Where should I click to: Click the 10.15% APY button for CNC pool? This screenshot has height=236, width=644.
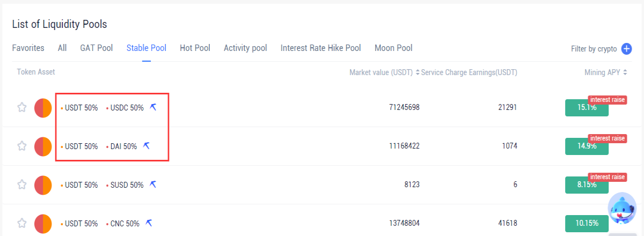click(x=587, y=224)
